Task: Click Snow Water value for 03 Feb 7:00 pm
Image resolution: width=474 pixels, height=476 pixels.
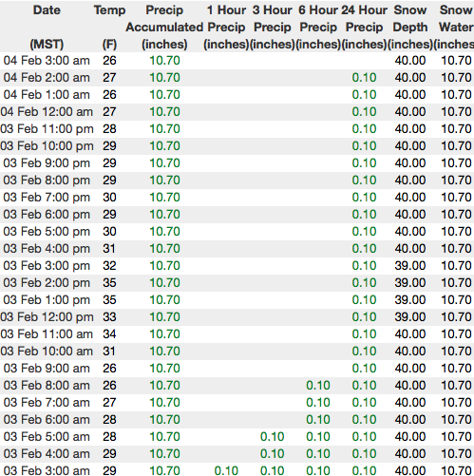Action: click(x=456, y=198)
